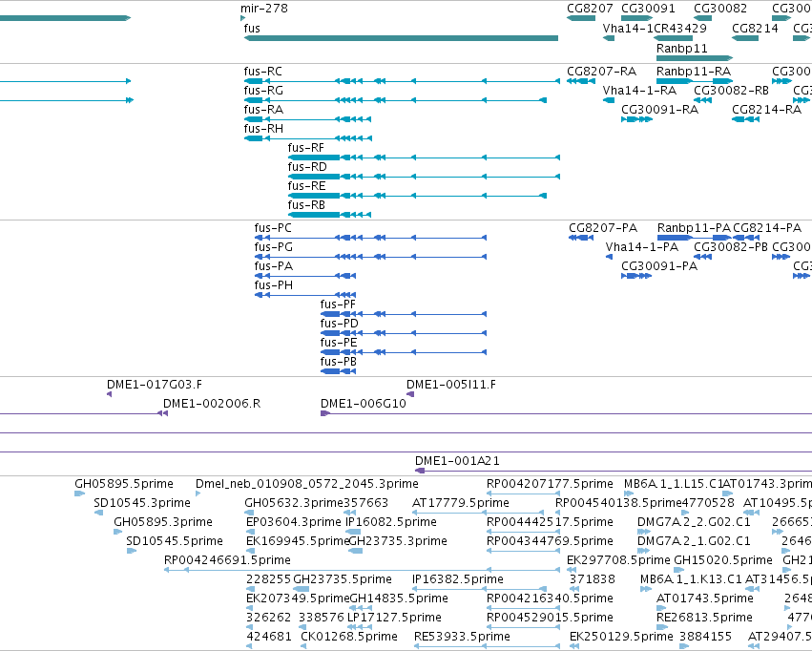Select the CG30082-RB transcript
The height and width of the screenshot is (651, 812).
click(702, 100)
